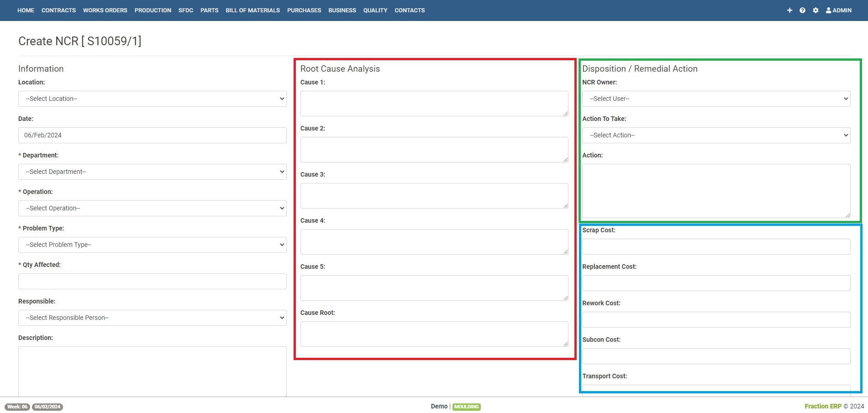Open the NCR Owner user dropdown

pos(715,99)
